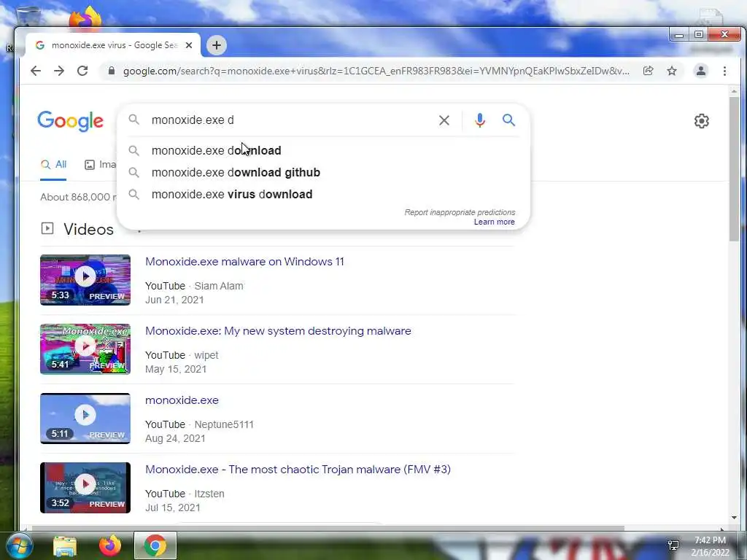Image resolution: width=747 pixels, height=560 pixels.
Task: Click the horizontal scrollbar at page bottom
Action: (x=328, y=528)
